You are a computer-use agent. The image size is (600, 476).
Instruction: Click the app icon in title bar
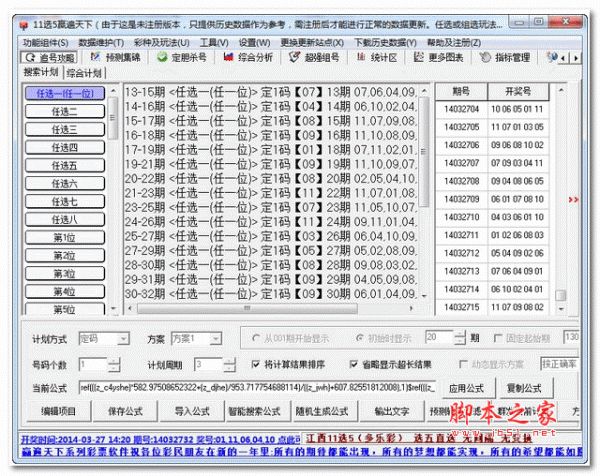click(x=24, y=25)
